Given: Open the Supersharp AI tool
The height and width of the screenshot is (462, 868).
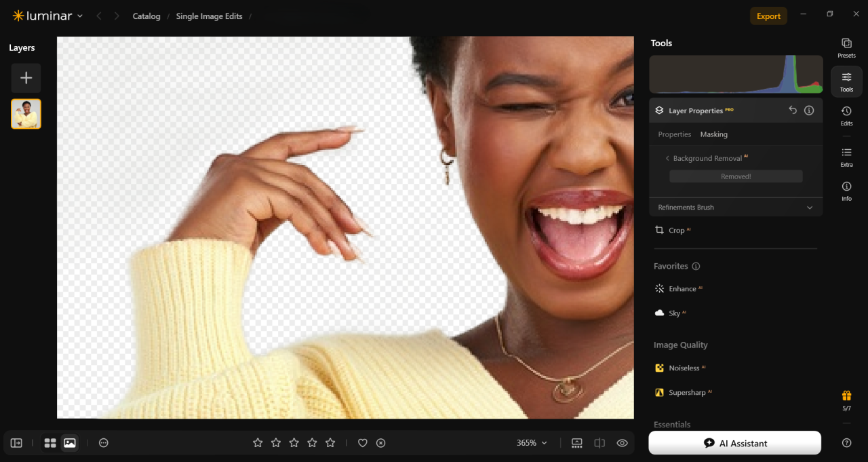Looking at the screenshot, I should coord(683,392).
